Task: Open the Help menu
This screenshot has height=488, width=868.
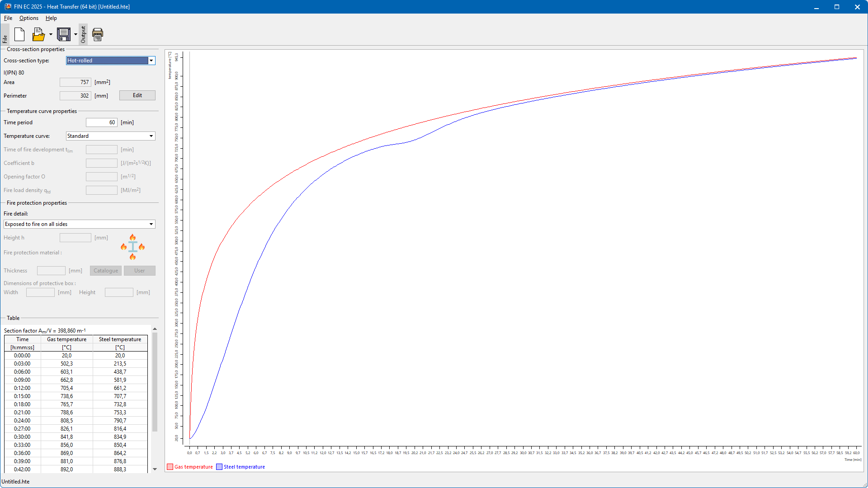Action: [x=51, y=18]
